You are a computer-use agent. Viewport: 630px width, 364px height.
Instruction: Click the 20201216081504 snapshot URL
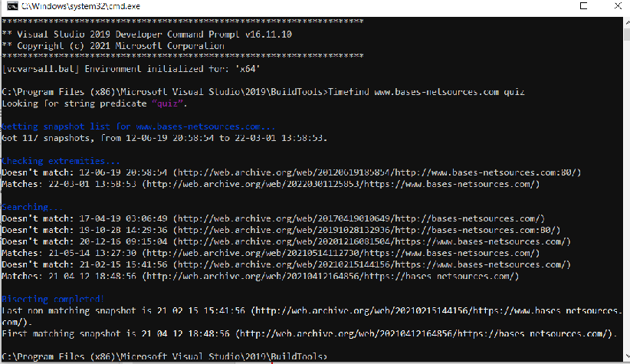pos(370,241)
